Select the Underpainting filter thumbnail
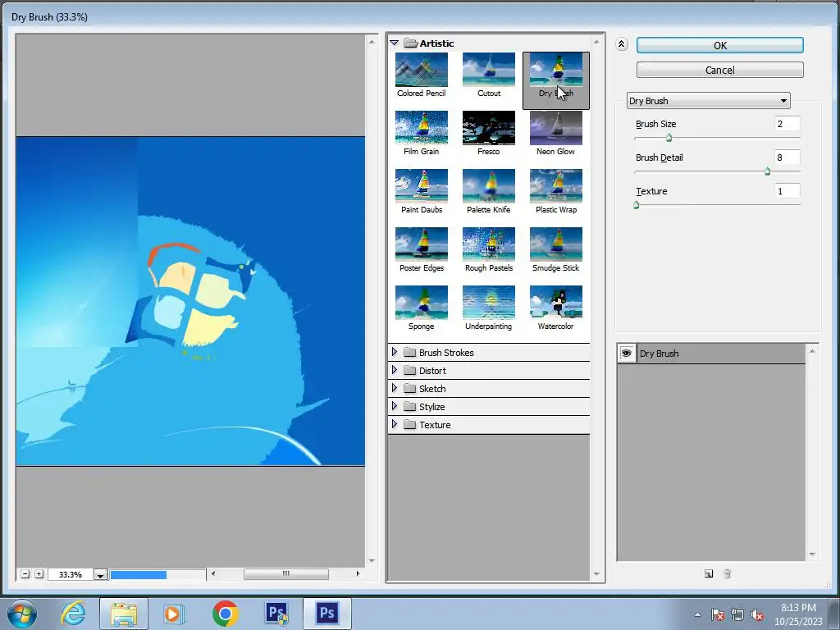840x630 pixels. pos(489,303)
